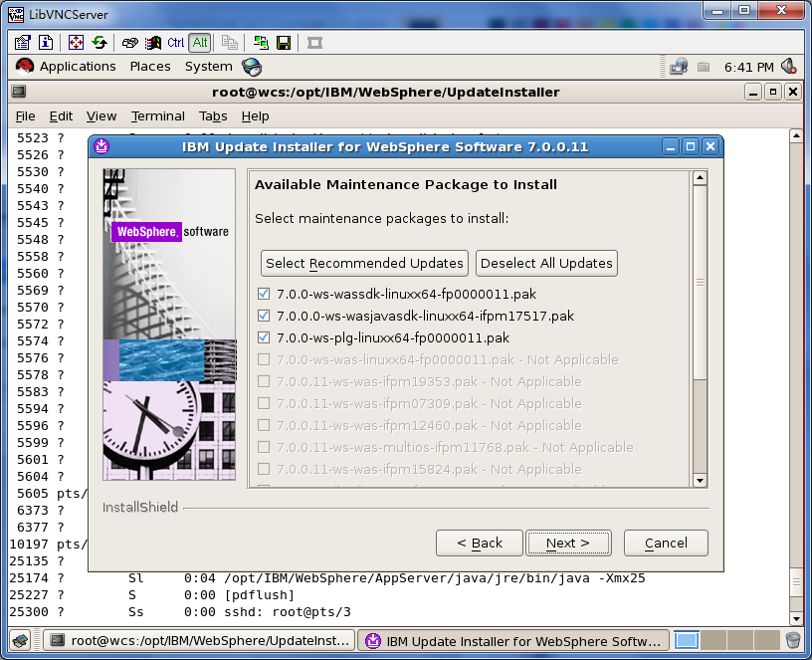The height and width of the screenshot is (660, 812).
Task: Click the Cancel button
Action: 666,543
